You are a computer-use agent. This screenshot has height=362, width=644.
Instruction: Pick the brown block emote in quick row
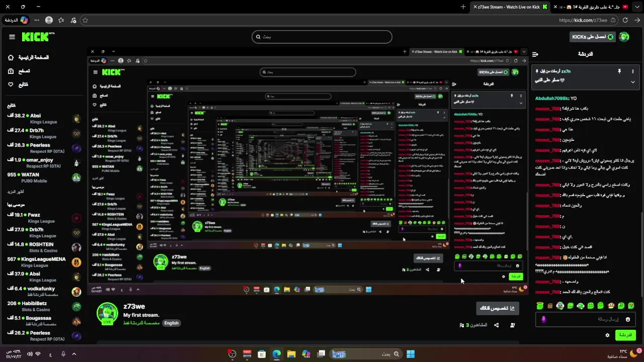(x=550, y=305)
